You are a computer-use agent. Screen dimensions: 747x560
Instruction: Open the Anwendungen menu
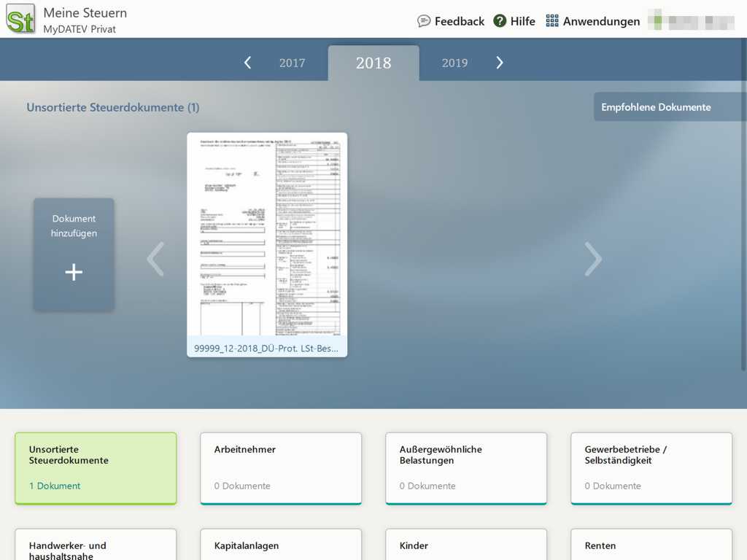[601, 21]
